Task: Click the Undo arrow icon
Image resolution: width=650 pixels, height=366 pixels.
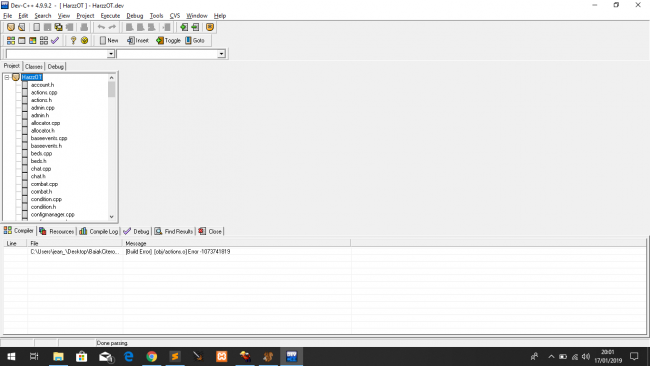Action: click(101, 27)
